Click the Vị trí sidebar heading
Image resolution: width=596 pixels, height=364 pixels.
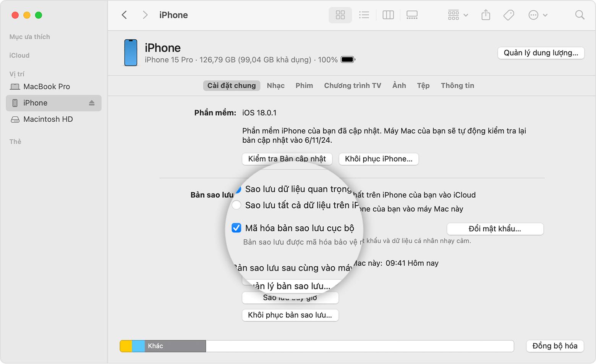point(17,74)
